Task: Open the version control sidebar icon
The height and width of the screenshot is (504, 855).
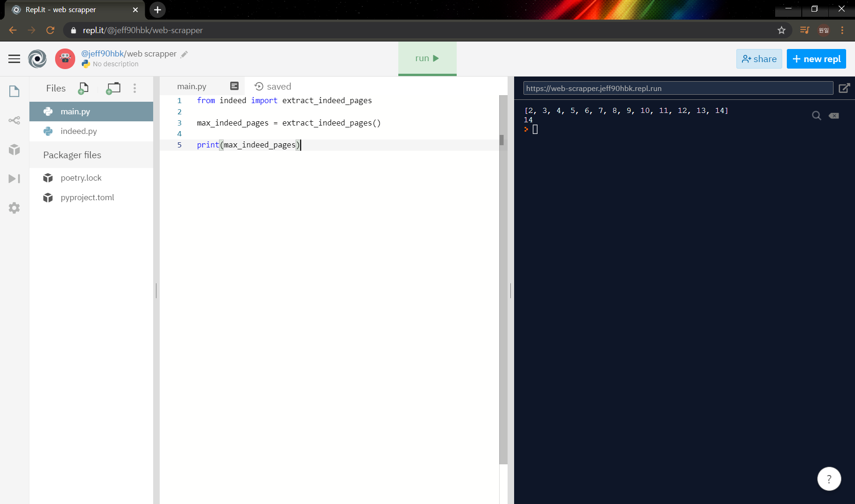Action: click(x=14, y=120)
